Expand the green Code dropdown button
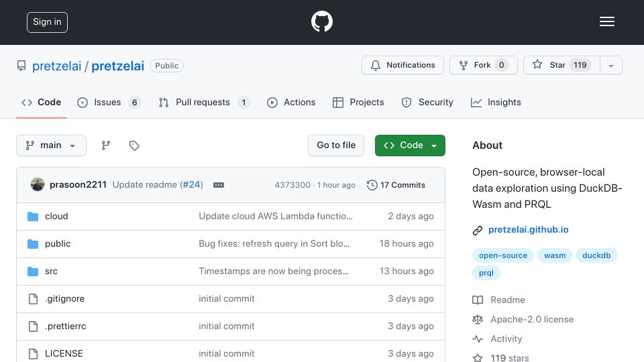Screen dimensions: 644x362 pyautogui.click(x=410, y=145)
